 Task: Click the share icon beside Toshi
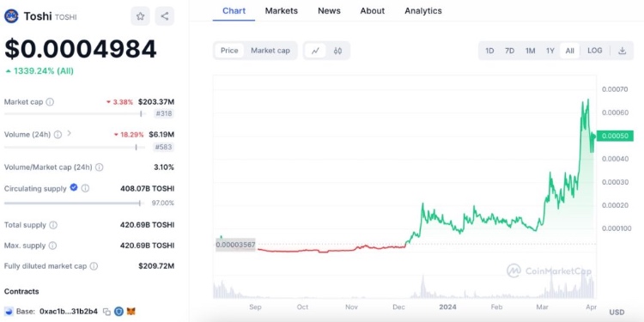[x=165, y=16]
